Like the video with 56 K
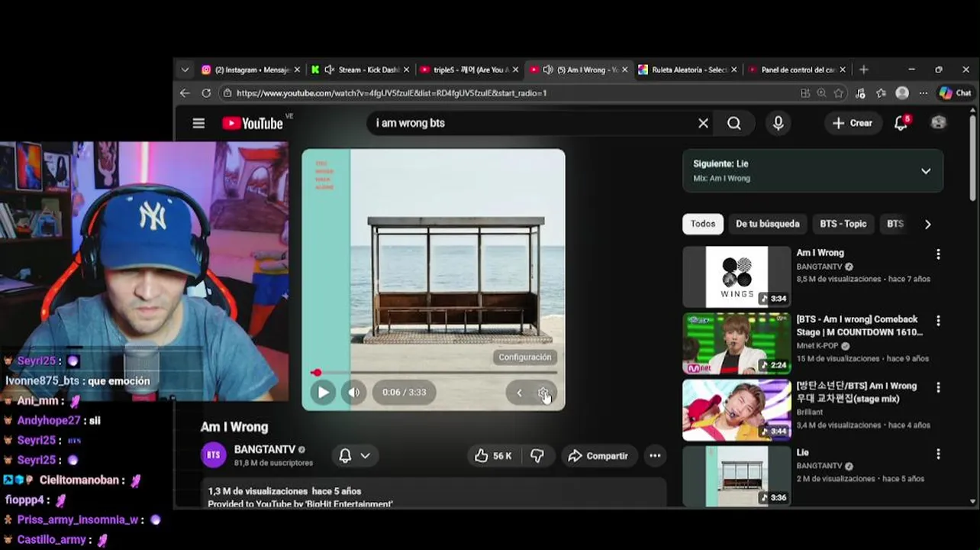Image resolution: width=980 pixels, height=550 pixels. (493, 456)
